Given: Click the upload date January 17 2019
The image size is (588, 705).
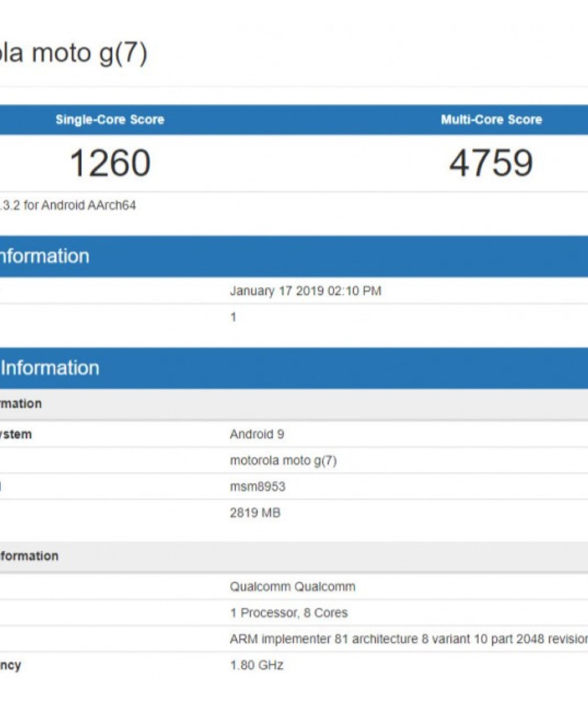Looking at the screenshot, I should point(305,291).
